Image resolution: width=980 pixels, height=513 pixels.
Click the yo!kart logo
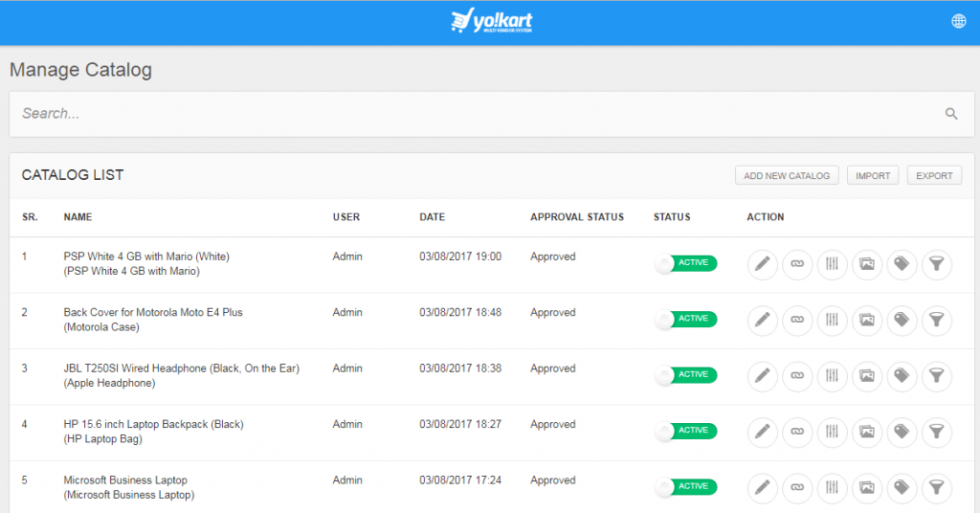tap(491, 21)
